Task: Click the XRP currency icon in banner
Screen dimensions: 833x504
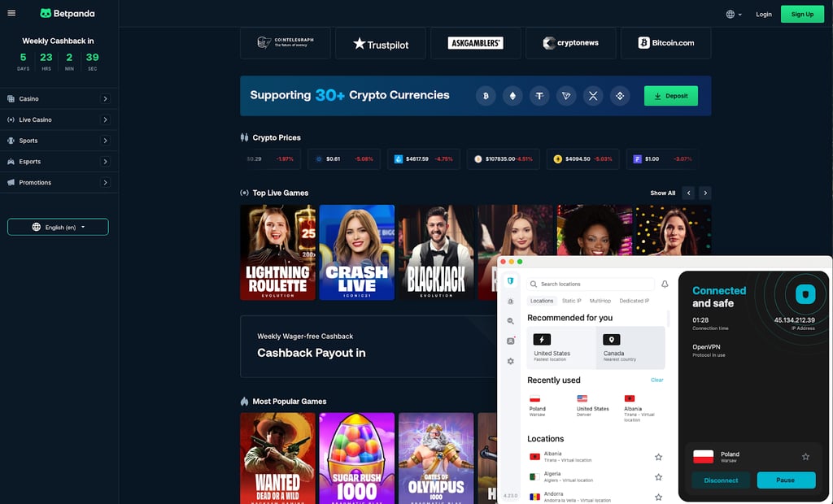Action: tap(593, 96)
